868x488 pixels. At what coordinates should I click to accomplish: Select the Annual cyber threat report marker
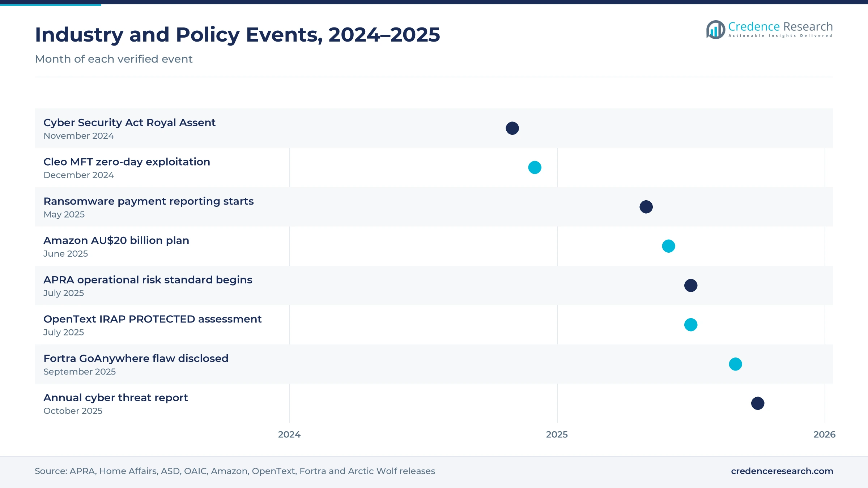(x=758, y=403)
